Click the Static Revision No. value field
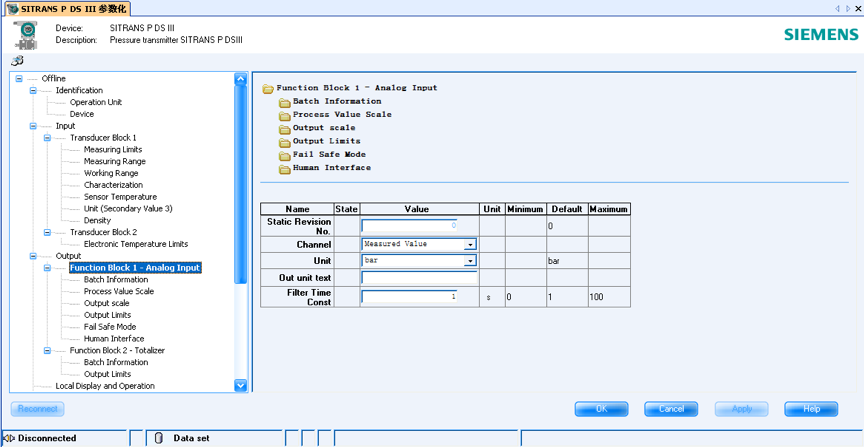 tap(409, 225)
